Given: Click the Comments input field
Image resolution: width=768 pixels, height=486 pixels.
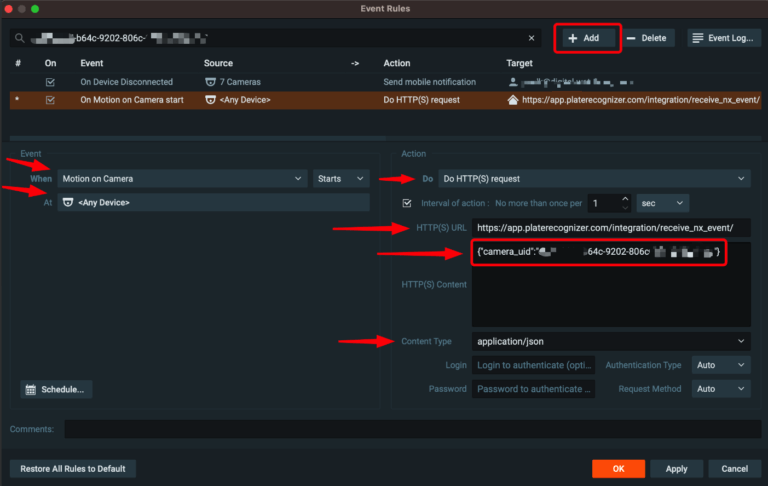Looking at the screenshot, I should pos(412,429).
